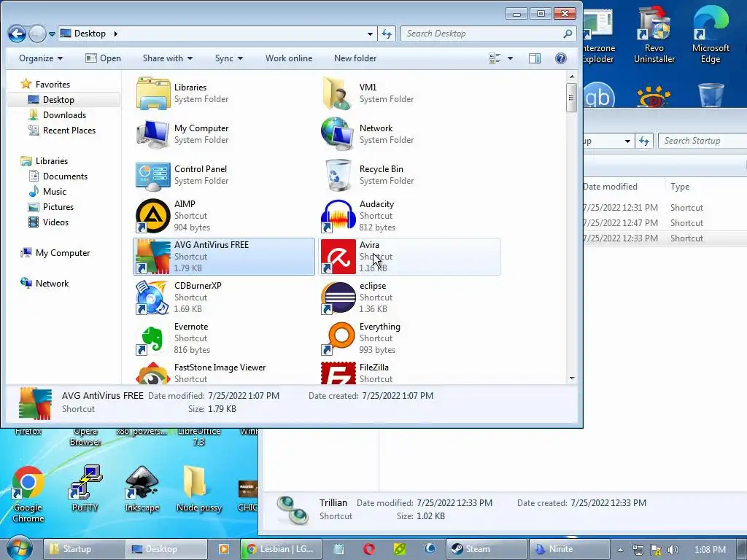The height and width of the screenshot is (560, 747).
Task: Sort by Date modified in Startup window
Action: click(611, 187)
